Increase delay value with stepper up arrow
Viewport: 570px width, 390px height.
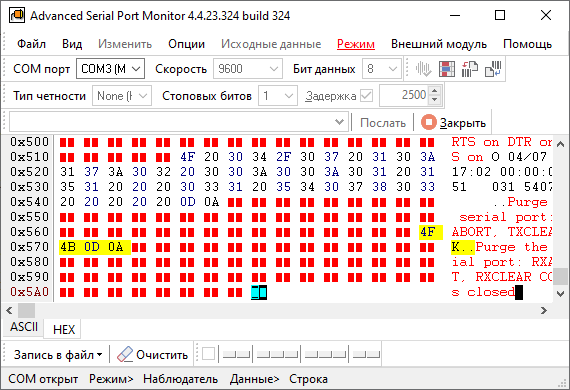tap(434, 91)
